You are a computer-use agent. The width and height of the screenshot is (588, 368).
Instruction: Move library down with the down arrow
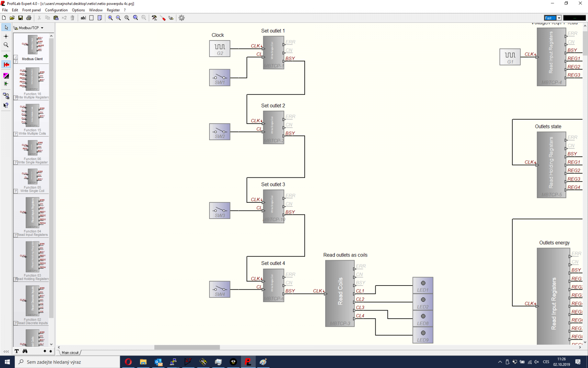[45, 351]
